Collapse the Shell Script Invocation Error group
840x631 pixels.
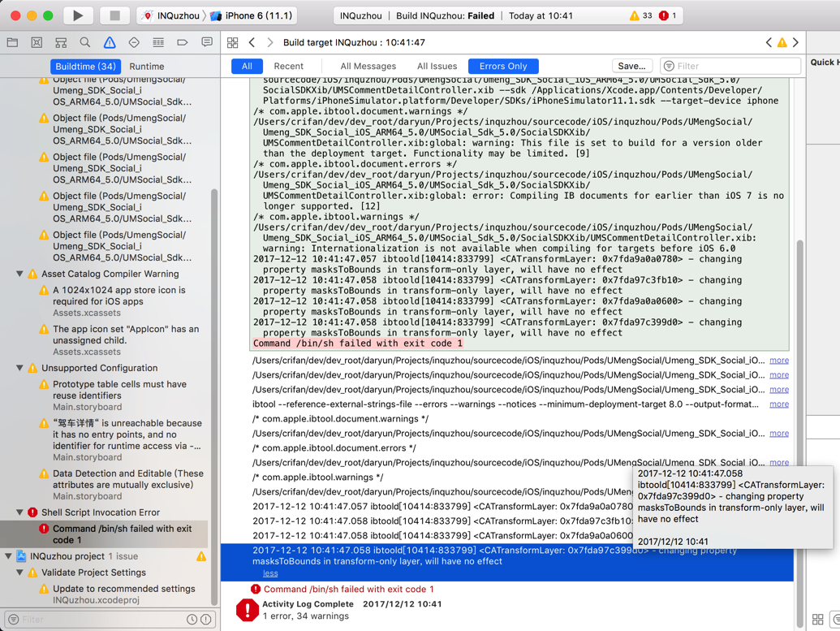tap(18, 512)
